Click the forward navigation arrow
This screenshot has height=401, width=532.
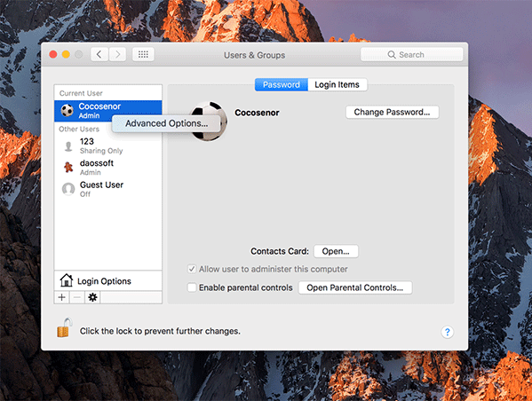click(117, 54)
